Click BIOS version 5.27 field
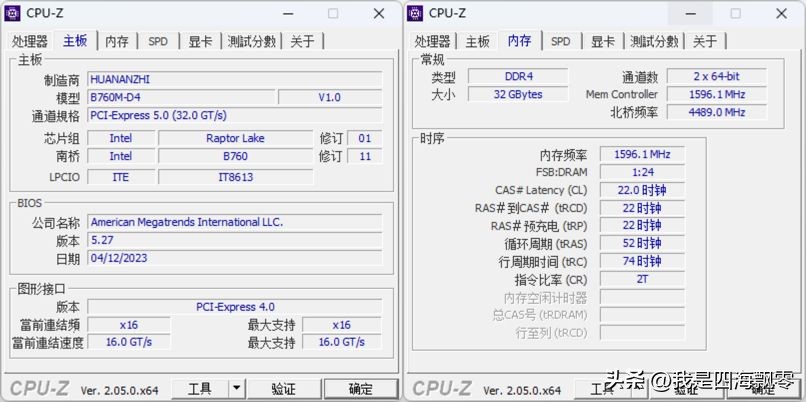Screen dimensions: 806x402 [235, 240]
